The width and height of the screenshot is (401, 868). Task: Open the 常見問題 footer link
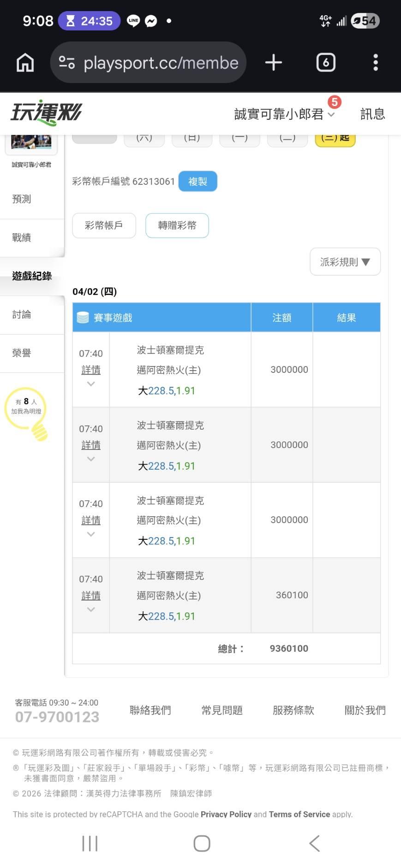(x=222, y=710)
